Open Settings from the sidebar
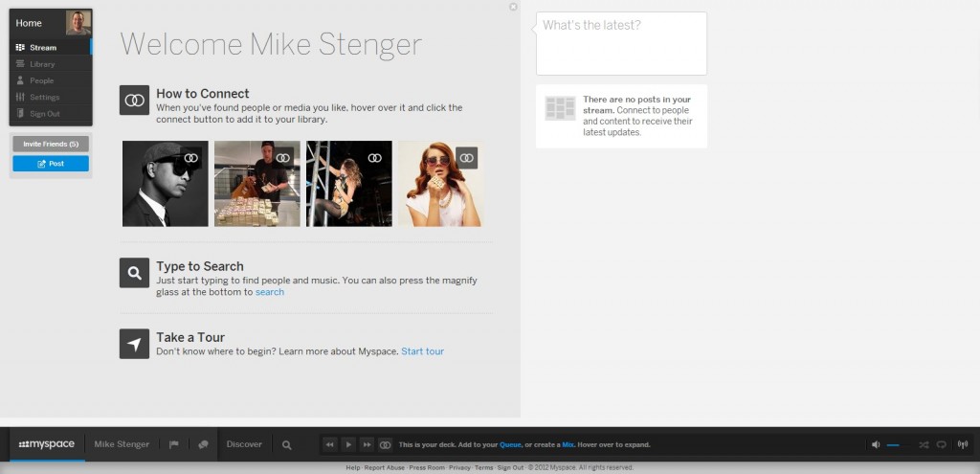 51,97
